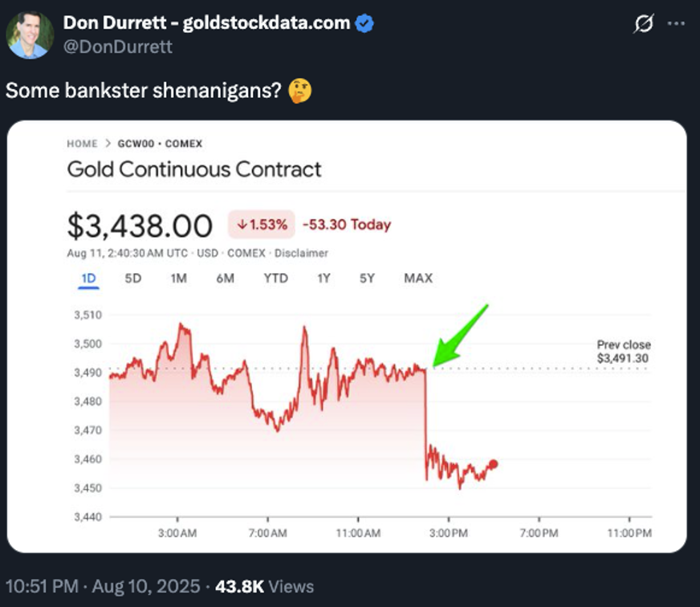
Task: Select the 1Y chart range
Action: pos(324,279)
